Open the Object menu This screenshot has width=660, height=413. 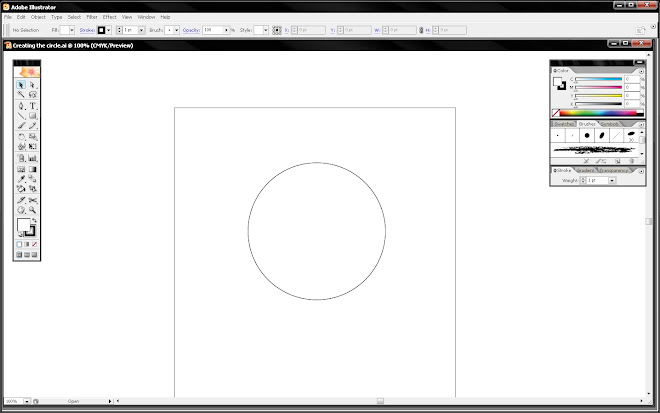coord(38,17)
